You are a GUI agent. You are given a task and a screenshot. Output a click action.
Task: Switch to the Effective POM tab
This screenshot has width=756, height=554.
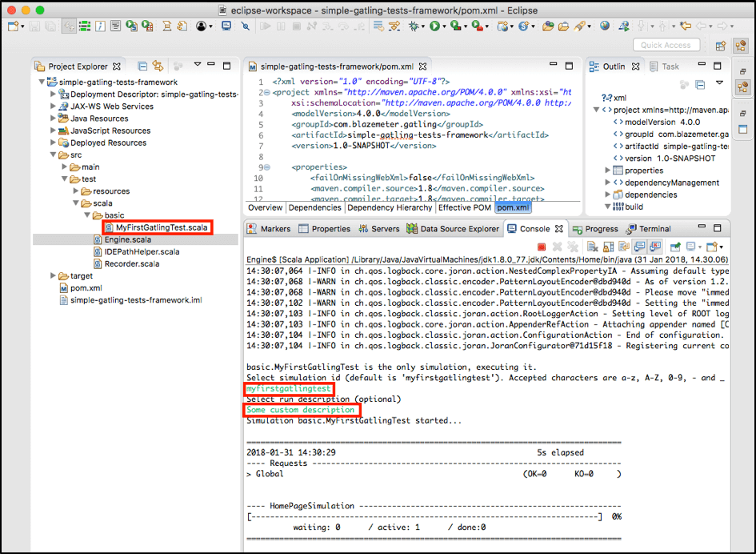pyautogui.click(x=464, y=207)
